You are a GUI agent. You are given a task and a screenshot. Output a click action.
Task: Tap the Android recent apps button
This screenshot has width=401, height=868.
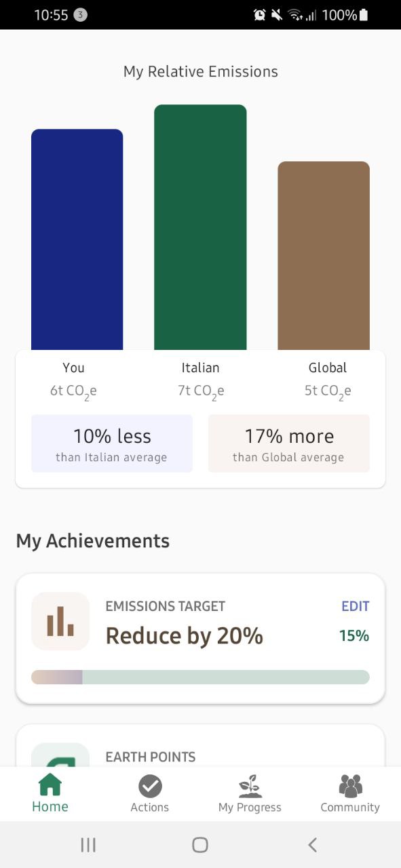tap(88, 844)
